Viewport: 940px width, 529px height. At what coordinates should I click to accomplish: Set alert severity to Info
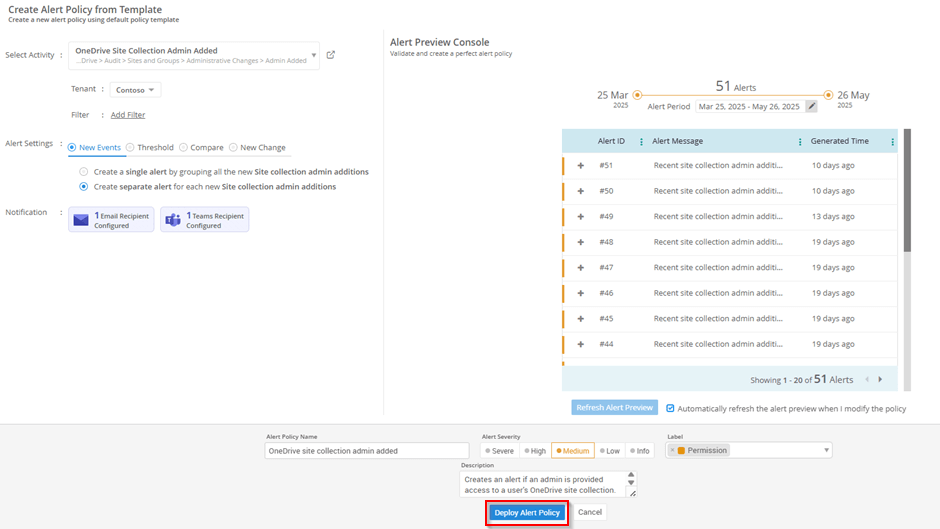640,450
